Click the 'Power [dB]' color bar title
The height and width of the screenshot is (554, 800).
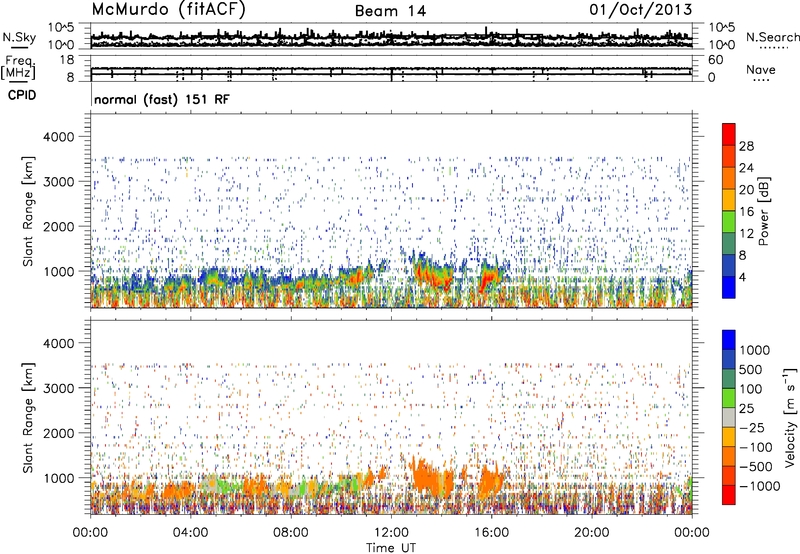[x=764, y=211]
